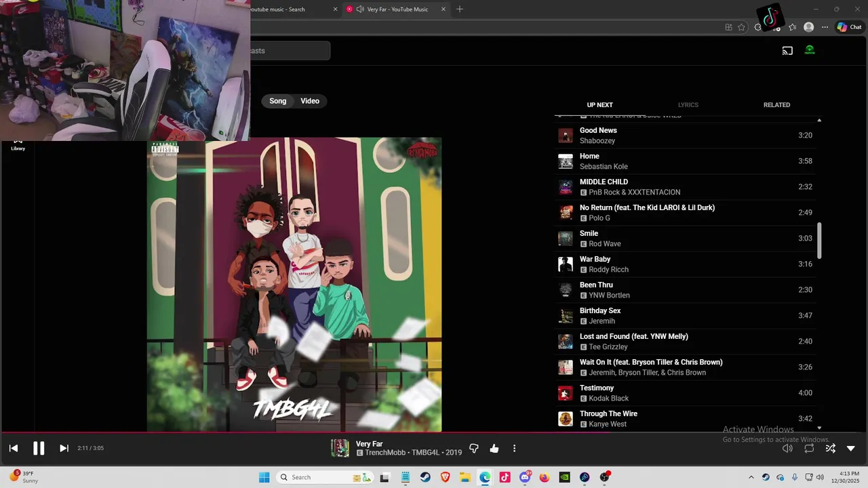868x488 pixels.
Task: Click the player volume icon
Action: click(x=787, y=448)
